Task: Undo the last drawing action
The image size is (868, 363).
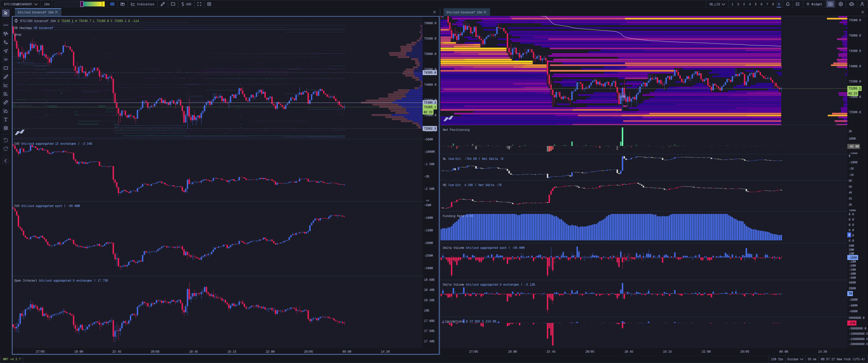Action: pos(6,140)
